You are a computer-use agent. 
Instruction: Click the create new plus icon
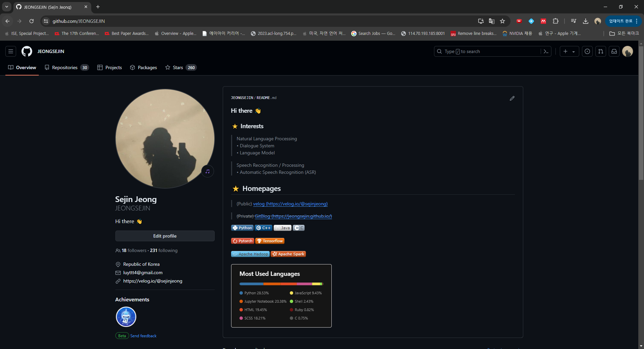pos(566,51)
